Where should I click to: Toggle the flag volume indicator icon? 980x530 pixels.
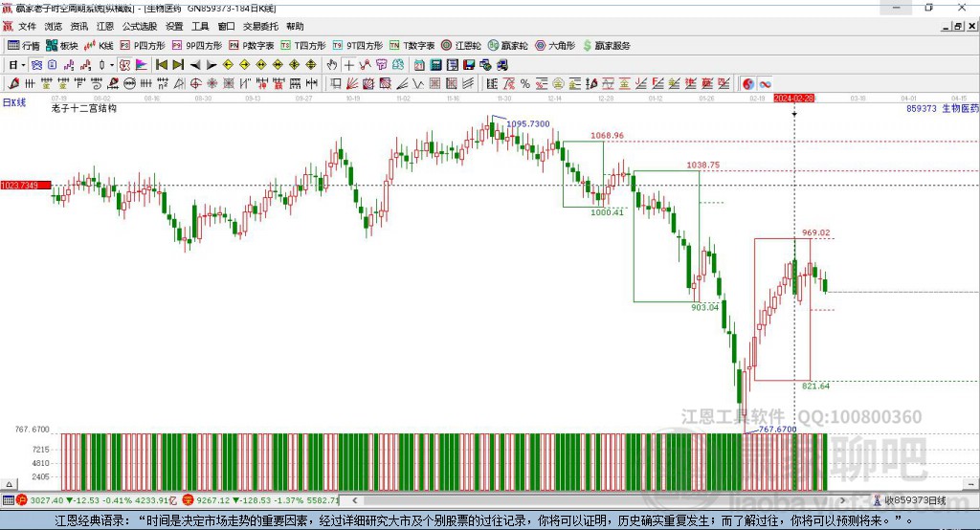click(142, 65)
